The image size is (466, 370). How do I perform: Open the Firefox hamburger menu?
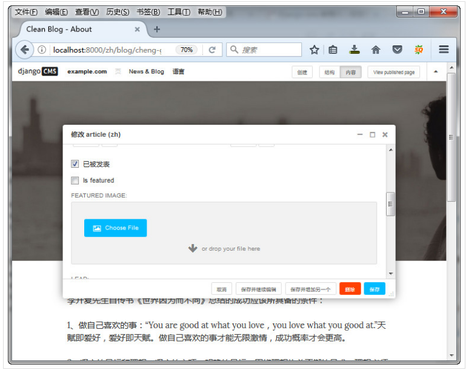point(443,50)
